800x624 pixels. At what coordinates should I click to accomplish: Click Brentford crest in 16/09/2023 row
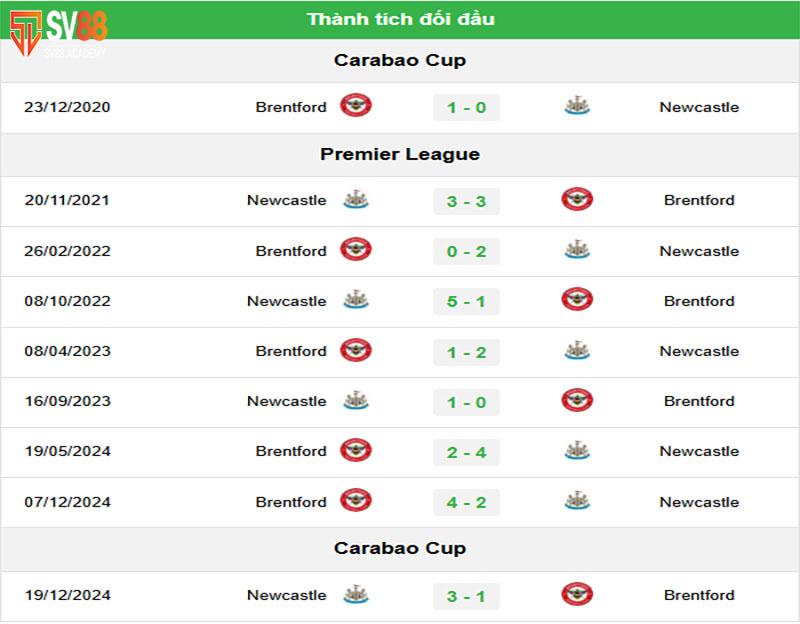[x=577, y=400]
